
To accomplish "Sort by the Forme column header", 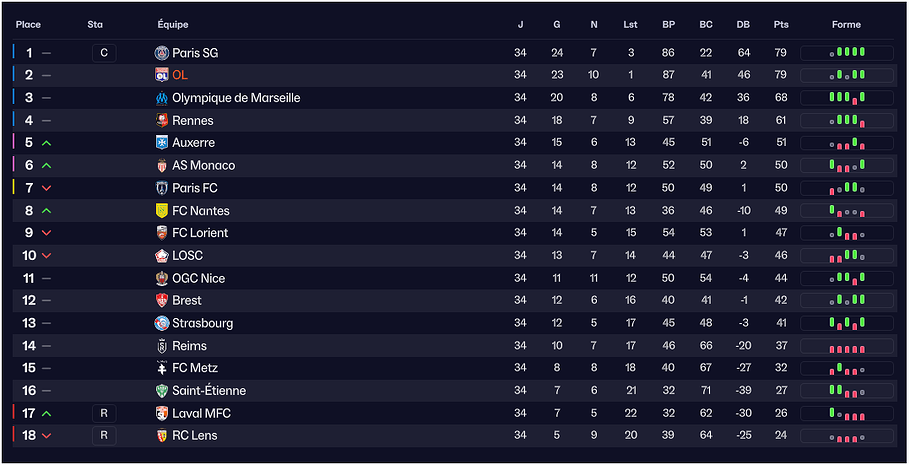I will point(846,25).
